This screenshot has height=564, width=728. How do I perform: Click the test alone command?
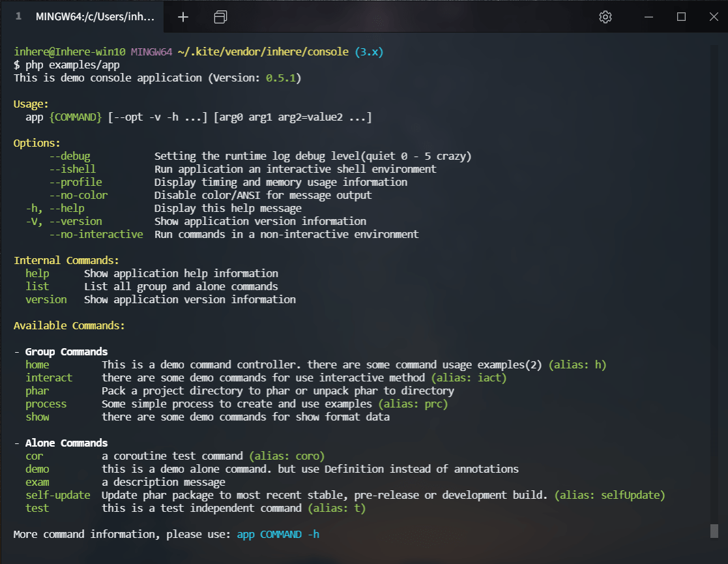pos(37,508)
